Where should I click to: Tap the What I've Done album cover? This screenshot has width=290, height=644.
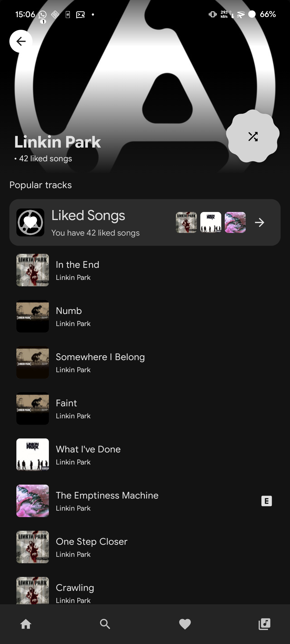[x=32, y=455]
